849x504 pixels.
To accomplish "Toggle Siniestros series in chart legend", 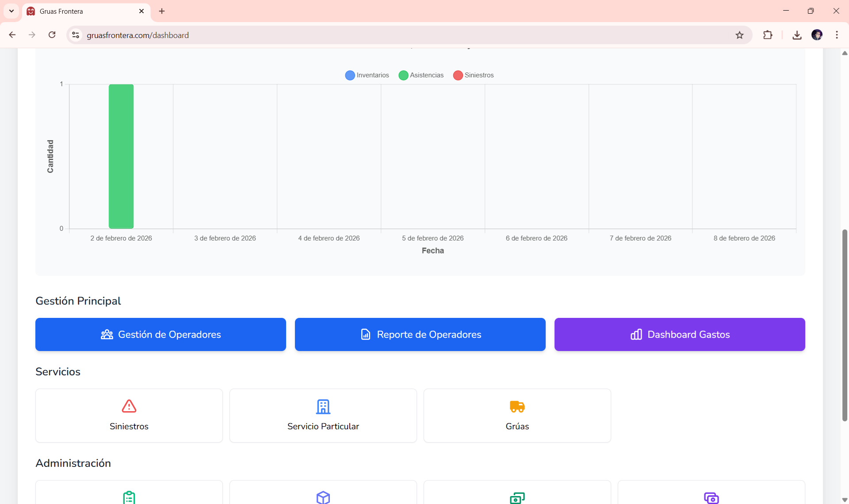I will tap(474, 75).
